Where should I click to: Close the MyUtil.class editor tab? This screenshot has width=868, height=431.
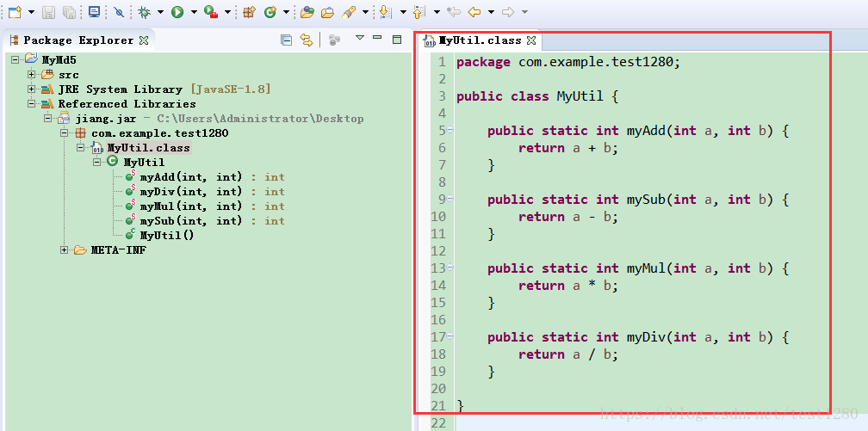tap(530, 40)
